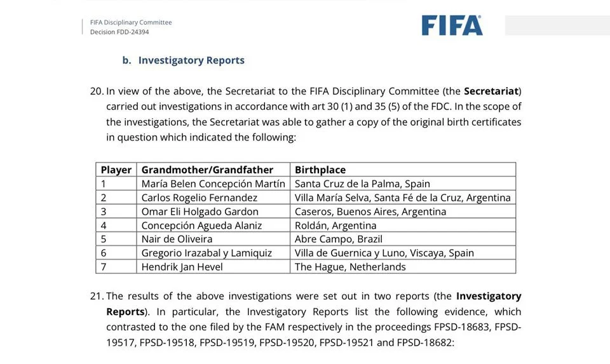Select the "Hendrik Jan Hevel" table cell

[x=182, y=267]
